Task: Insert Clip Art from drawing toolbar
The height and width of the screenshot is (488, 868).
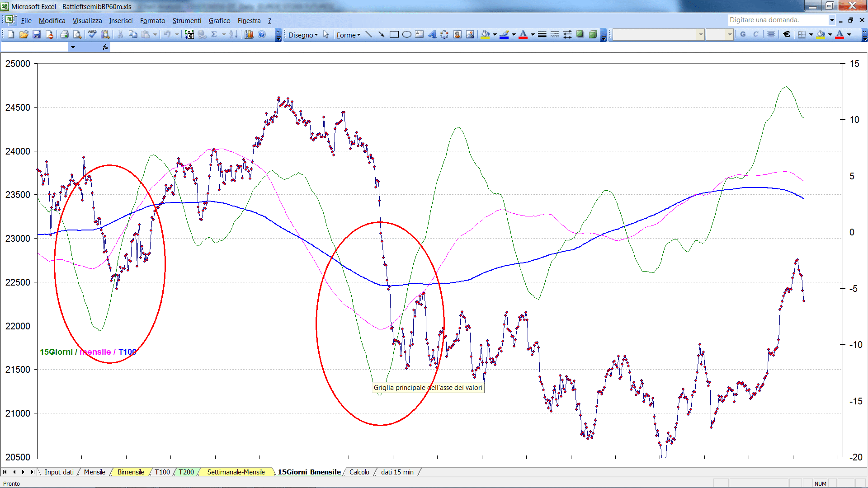Action: click(457, 34)
